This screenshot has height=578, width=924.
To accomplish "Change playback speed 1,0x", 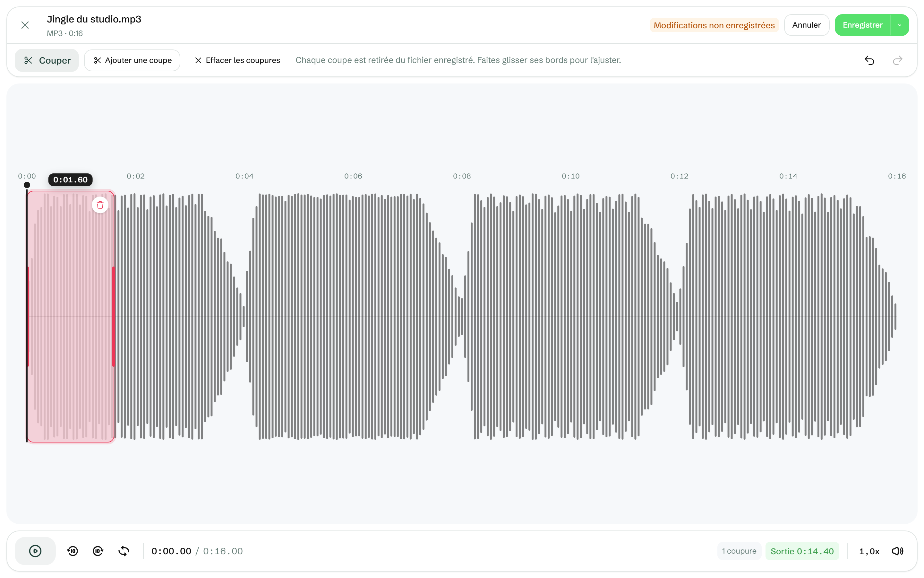I will pos(869,551).
